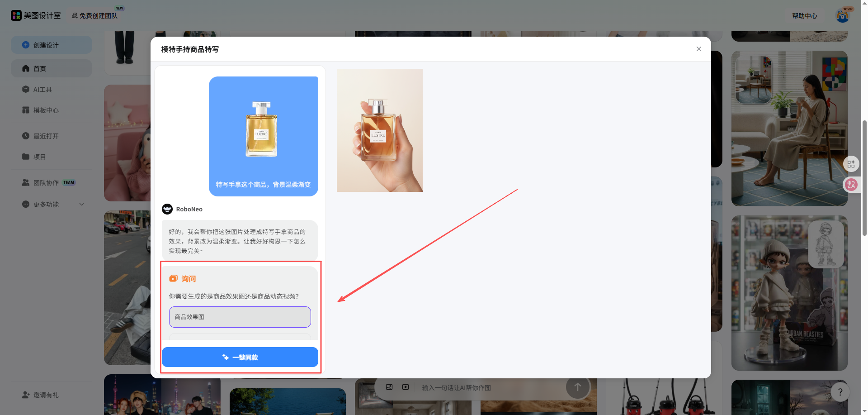Screen dimensions: 868x415
Task: Click the 模板中心 template icon
Action: pyautogui.click(x=26, y=110)
